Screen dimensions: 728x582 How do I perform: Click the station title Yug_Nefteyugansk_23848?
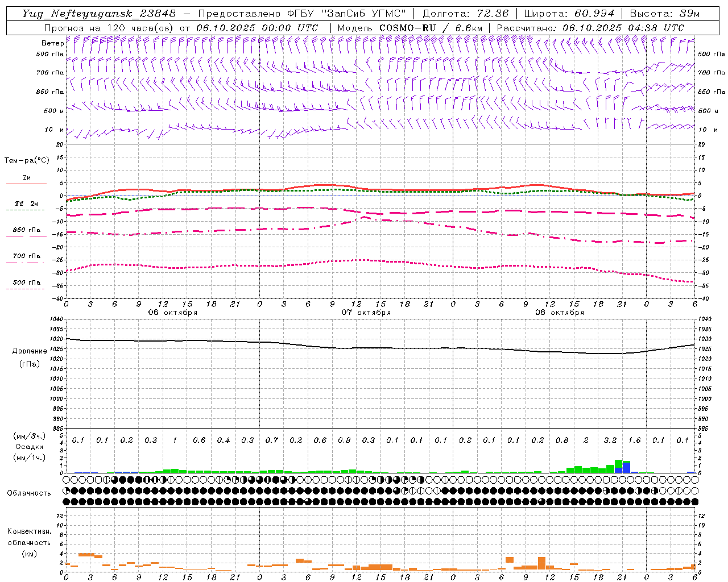tap(99, 14)
